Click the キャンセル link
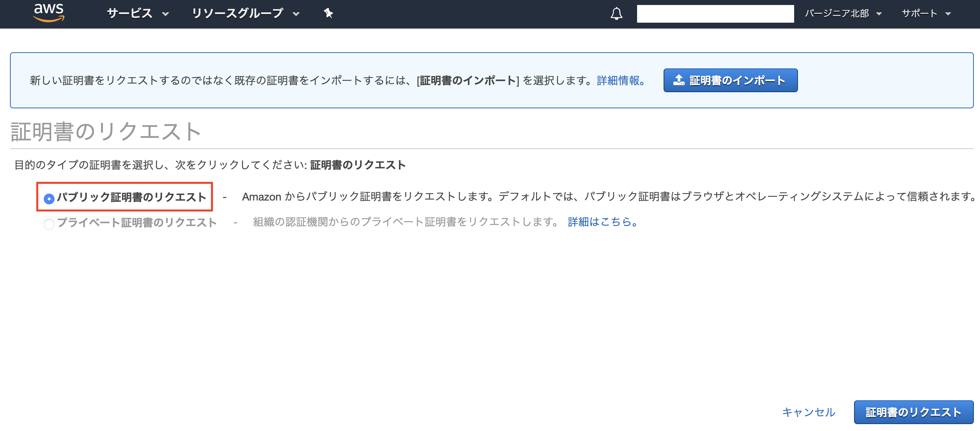980x431 pixels. (x=808, y=411)
